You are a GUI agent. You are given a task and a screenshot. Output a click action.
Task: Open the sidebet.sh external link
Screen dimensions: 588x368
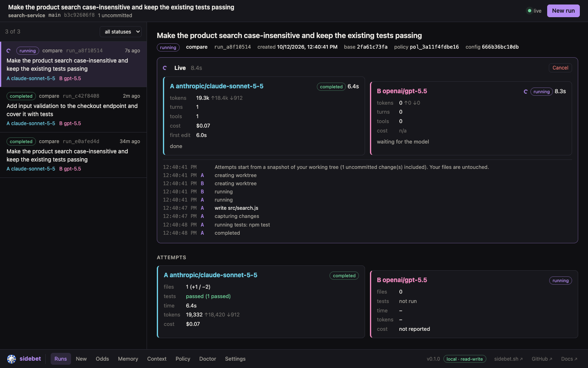click(x=508, y=359)
